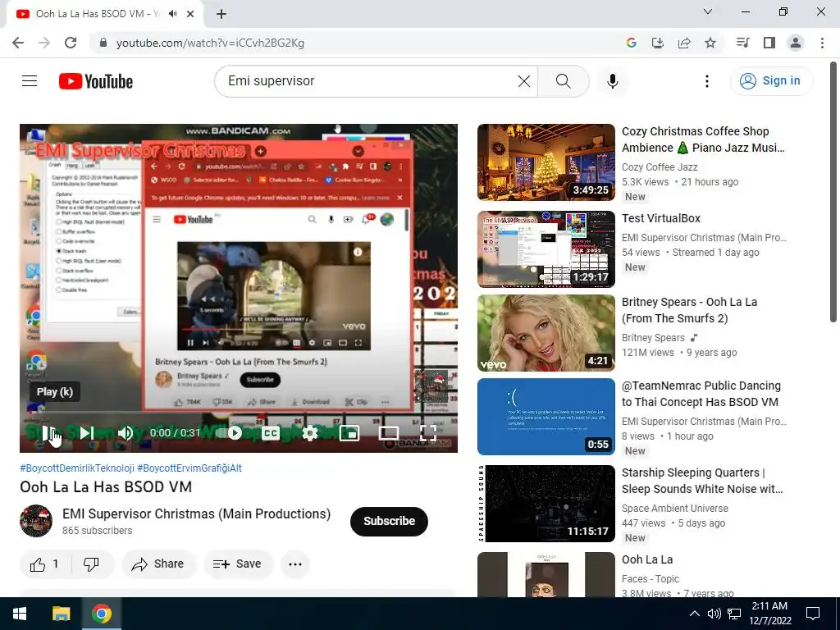Go to YouTube home via the logo
This screenshot has height=630, width=840.
96,81
